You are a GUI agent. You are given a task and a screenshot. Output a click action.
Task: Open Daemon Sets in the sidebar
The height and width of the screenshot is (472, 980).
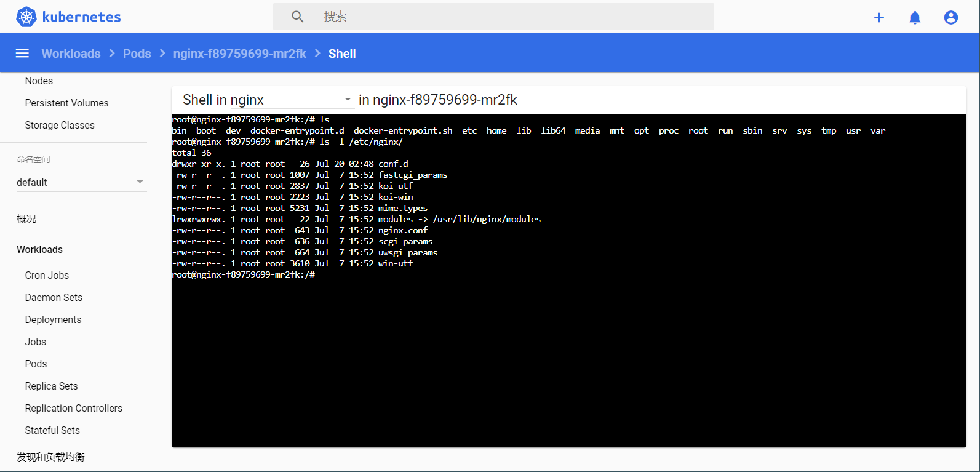(x=54, y=297)
